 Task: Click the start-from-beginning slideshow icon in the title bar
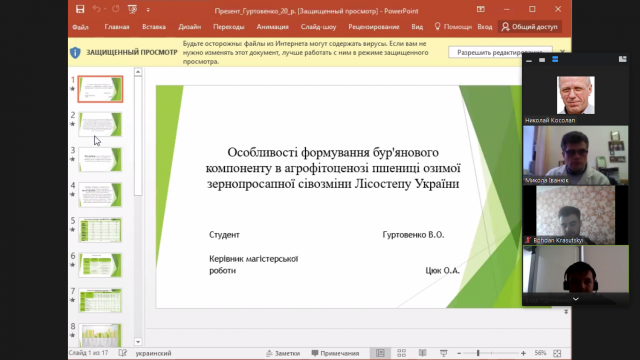(132, 9)
